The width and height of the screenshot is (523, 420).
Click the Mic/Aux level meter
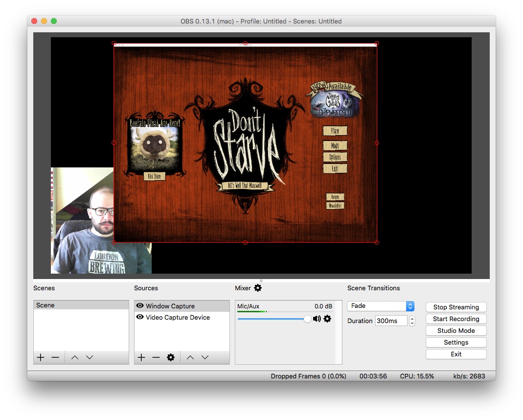click(x=285, y=312)
